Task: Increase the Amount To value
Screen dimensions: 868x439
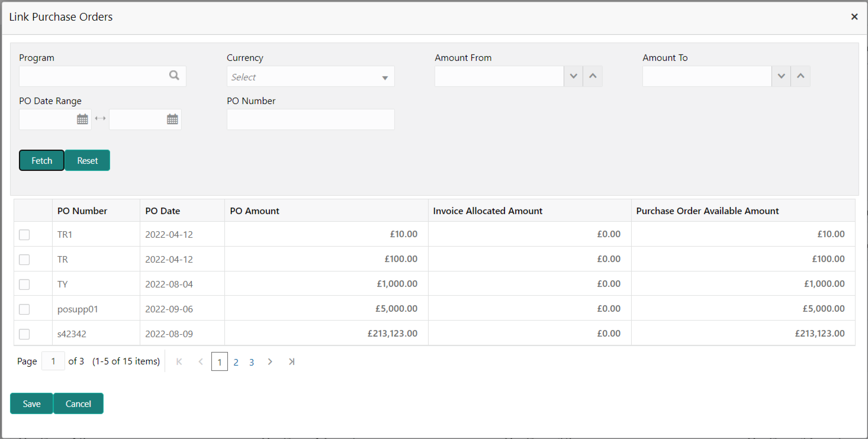Action: [801, 76]
